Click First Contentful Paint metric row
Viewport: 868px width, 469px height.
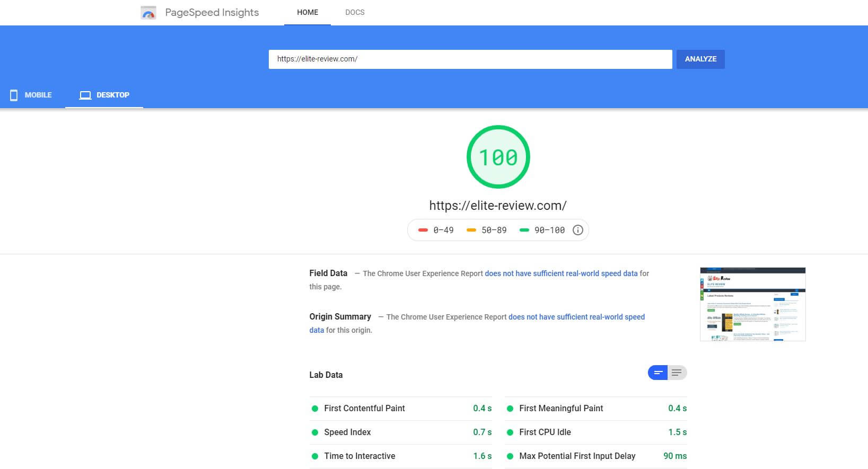click(x=400, y=409)
